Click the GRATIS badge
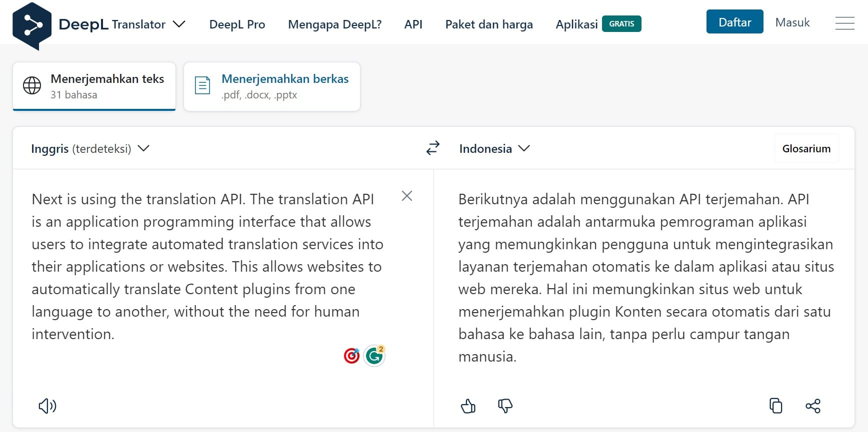 [x=621, y=24]
